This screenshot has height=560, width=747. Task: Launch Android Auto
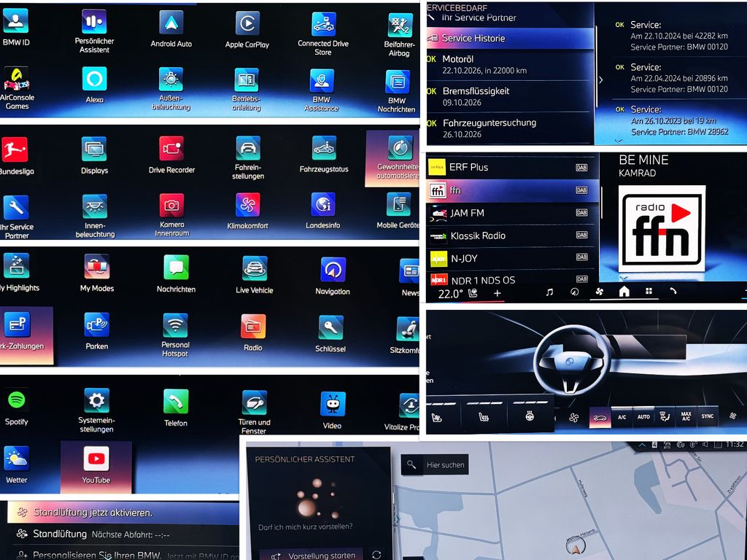tap(171, 29)
